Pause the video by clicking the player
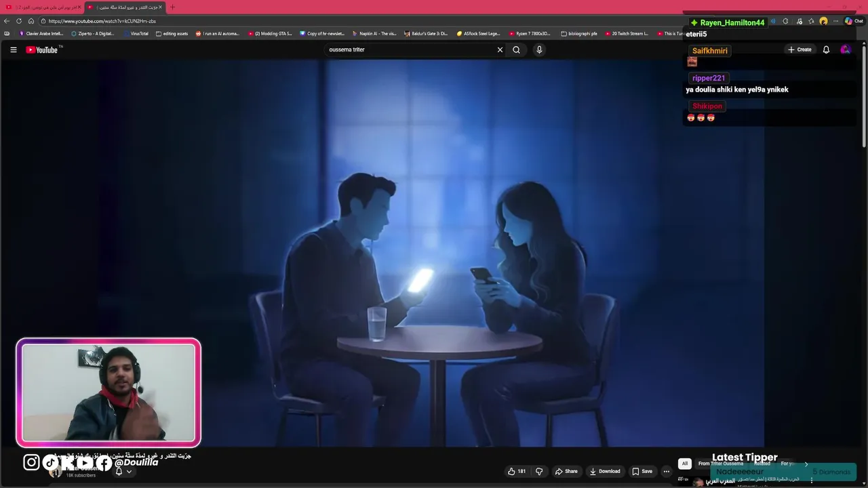 [434, 252]
